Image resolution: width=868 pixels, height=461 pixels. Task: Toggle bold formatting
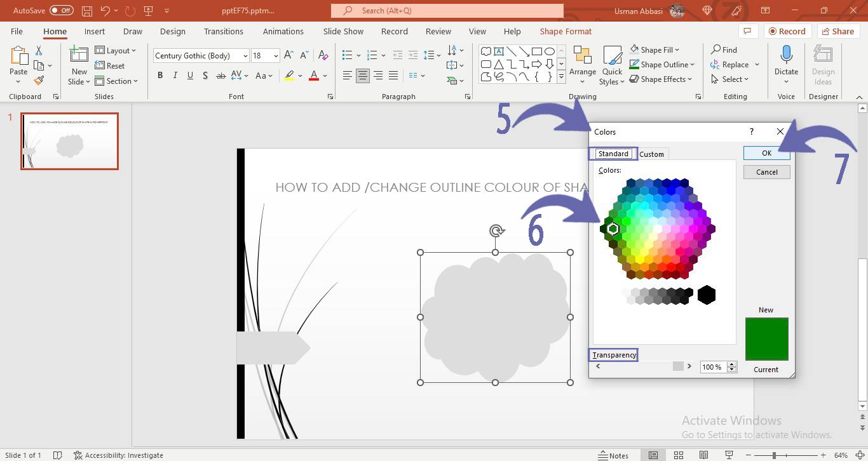click(x=160, y=76)
